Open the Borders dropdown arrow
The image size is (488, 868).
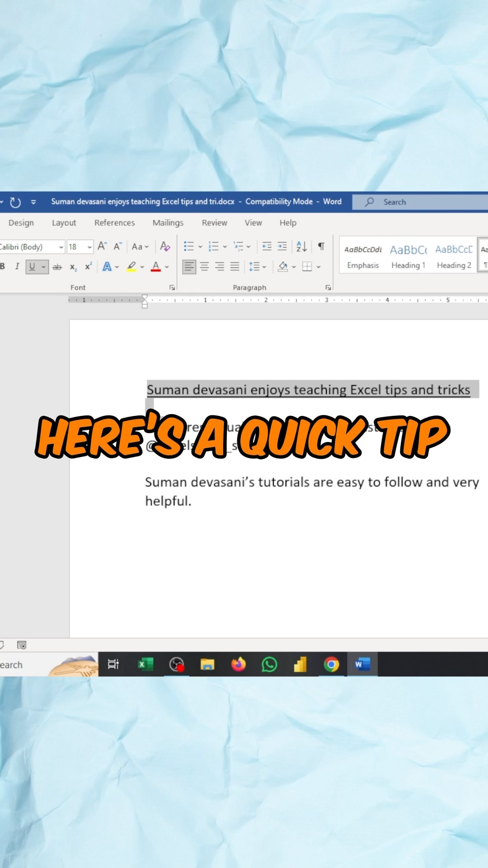click(319, 267)
